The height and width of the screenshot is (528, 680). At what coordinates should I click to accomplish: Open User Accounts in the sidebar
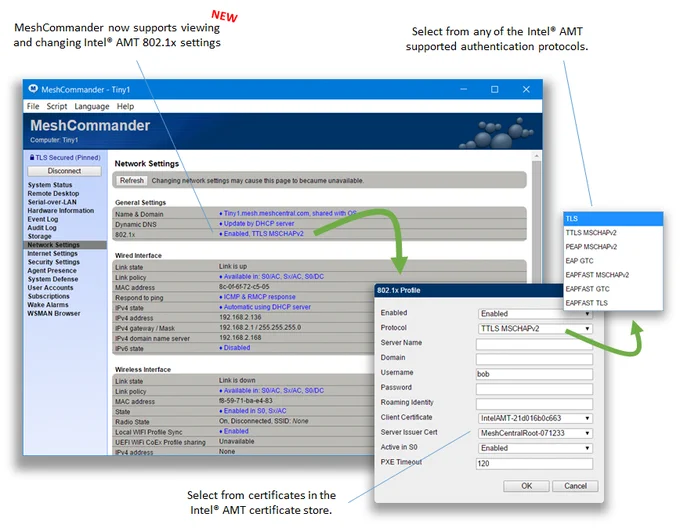[50, 287]
